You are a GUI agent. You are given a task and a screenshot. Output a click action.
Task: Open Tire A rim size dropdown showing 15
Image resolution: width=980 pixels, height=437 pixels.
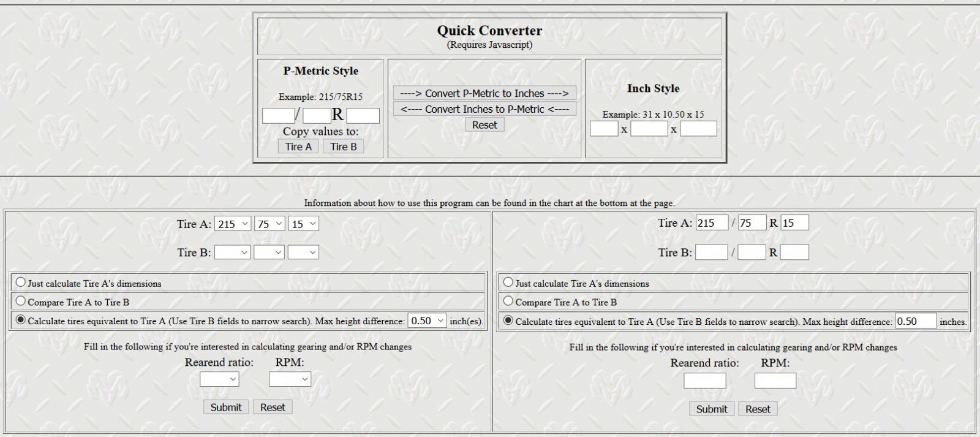point(303,224)
